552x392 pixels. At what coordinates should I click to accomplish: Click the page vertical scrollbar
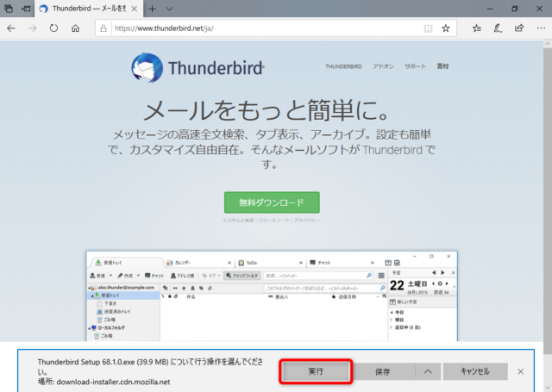coord(548,201)
